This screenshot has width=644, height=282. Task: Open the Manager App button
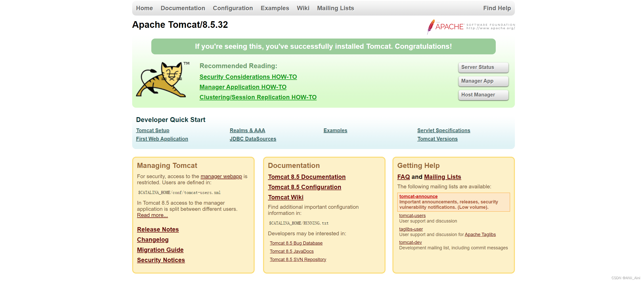[x=483, y=81]
